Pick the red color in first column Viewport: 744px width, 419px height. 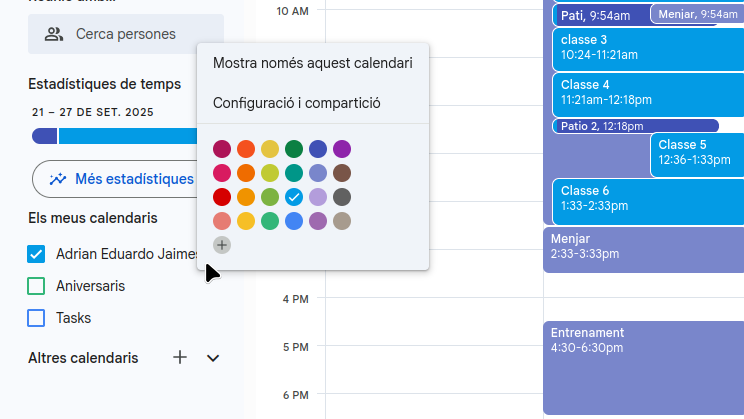coord(222,197)
